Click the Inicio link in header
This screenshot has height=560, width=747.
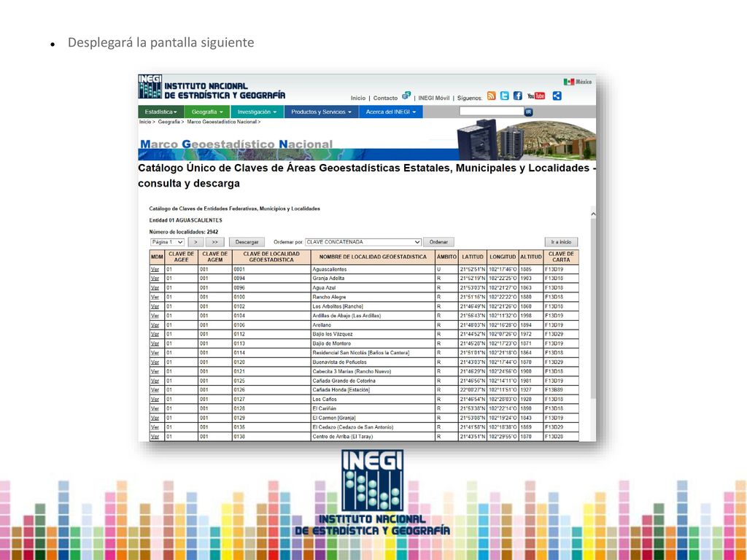[x=357, y=98]
